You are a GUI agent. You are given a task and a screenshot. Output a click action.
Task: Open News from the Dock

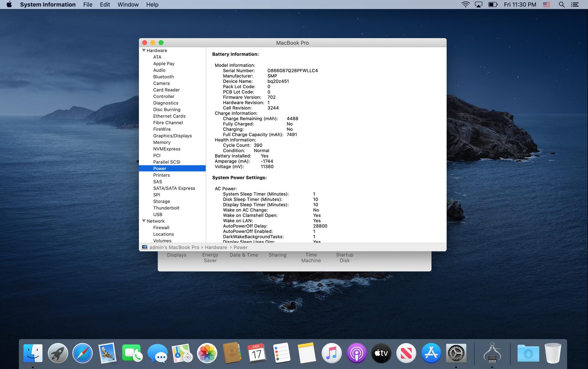[x=406, y=353]
